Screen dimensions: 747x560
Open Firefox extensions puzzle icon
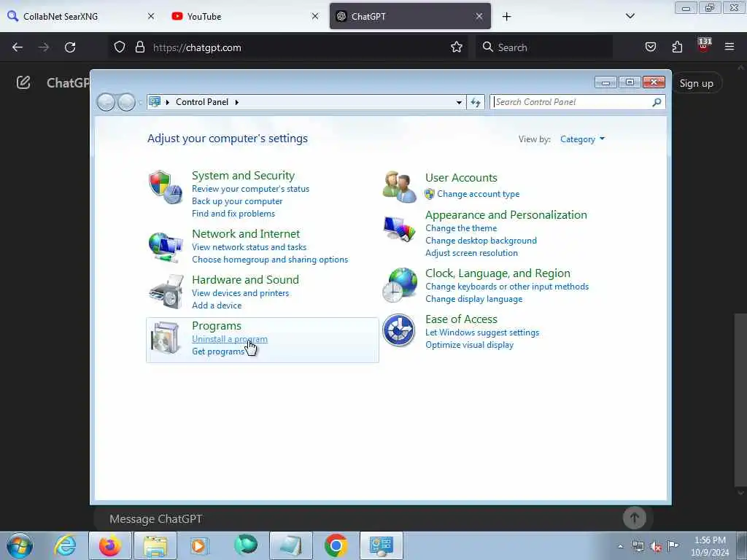[x=677, y=47]
